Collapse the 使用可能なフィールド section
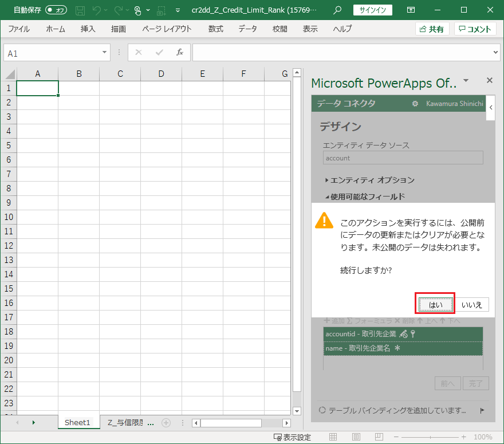504x444 pixels. pyautogui.click(x=365, y=197)
